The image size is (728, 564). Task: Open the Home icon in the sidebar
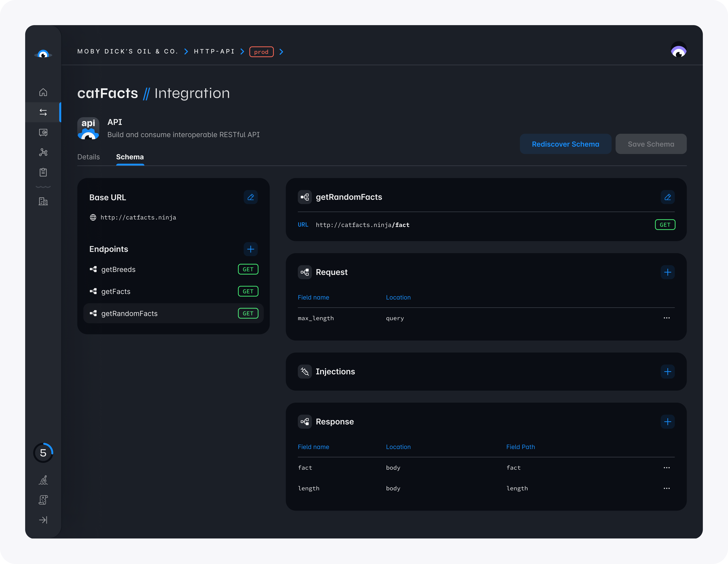click(x=43, y=92)
